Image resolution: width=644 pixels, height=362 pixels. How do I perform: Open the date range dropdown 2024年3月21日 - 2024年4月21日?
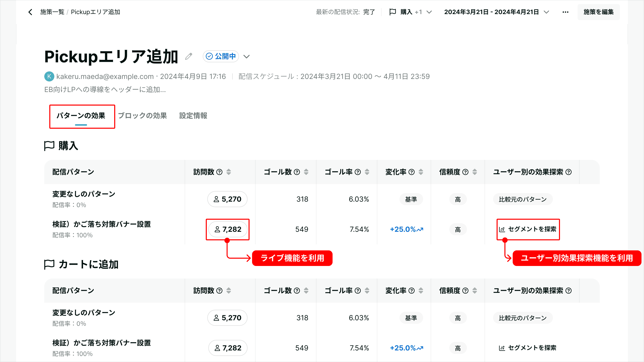click(x=497, y=12)
